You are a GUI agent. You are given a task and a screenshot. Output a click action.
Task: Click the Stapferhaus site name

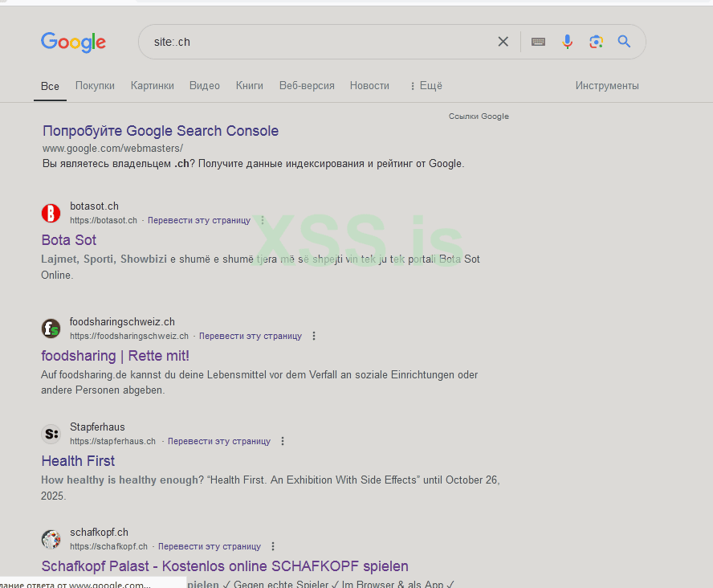[x=97, y=427]
